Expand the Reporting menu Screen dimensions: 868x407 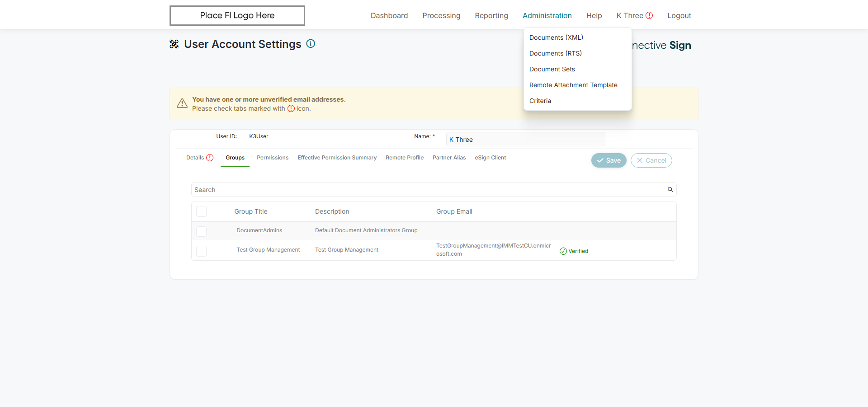(491, 15)
